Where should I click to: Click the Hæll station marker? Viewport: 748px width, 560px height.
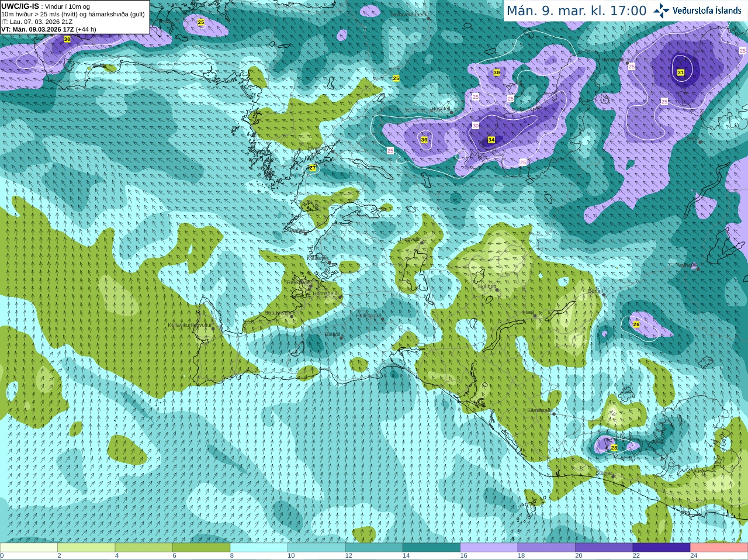coord(535,316)
